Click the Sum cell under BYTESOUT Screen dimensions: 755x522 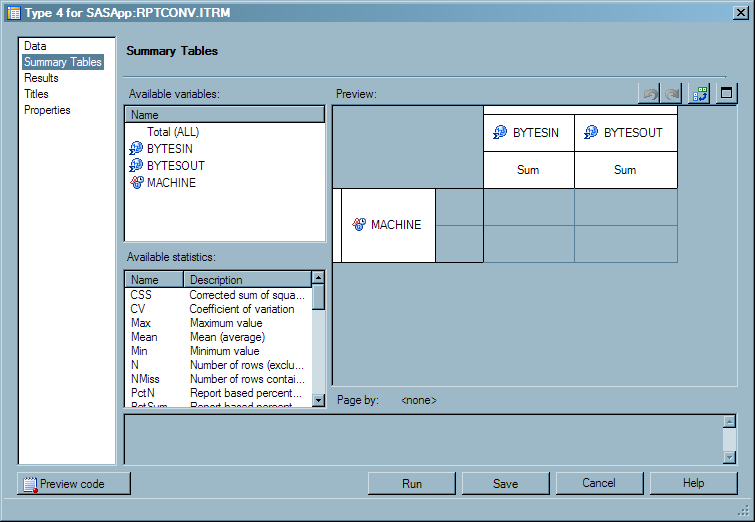625,170
